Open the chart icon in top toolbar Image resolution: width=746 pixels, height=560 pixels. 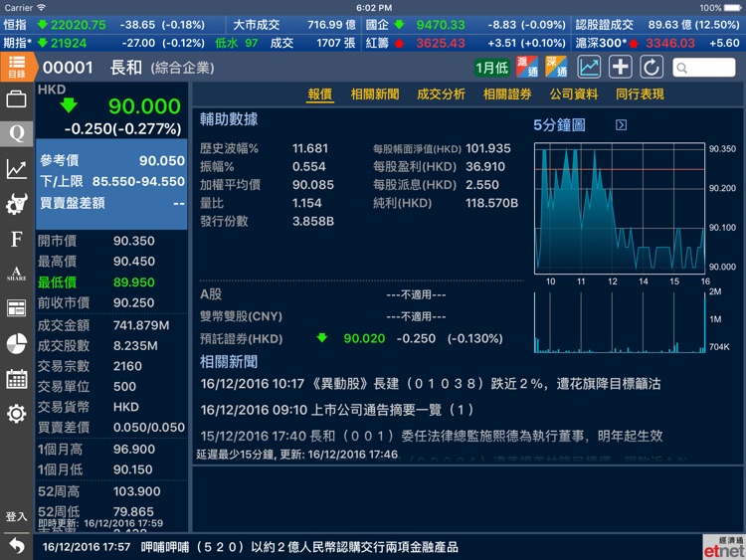click(589, 67)
